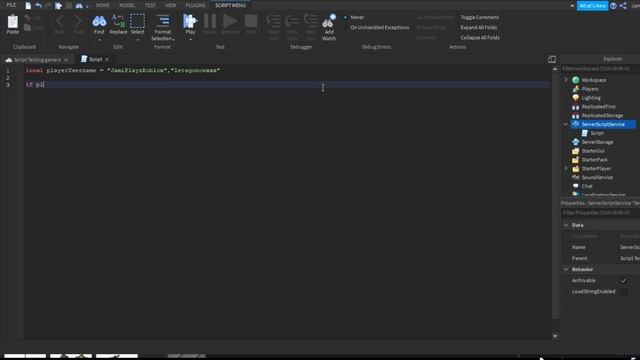The width and height of the screenshot is (640, 360).
Task: Switch to the VIEW ribbon tab
Action: (x=171, y=5)
